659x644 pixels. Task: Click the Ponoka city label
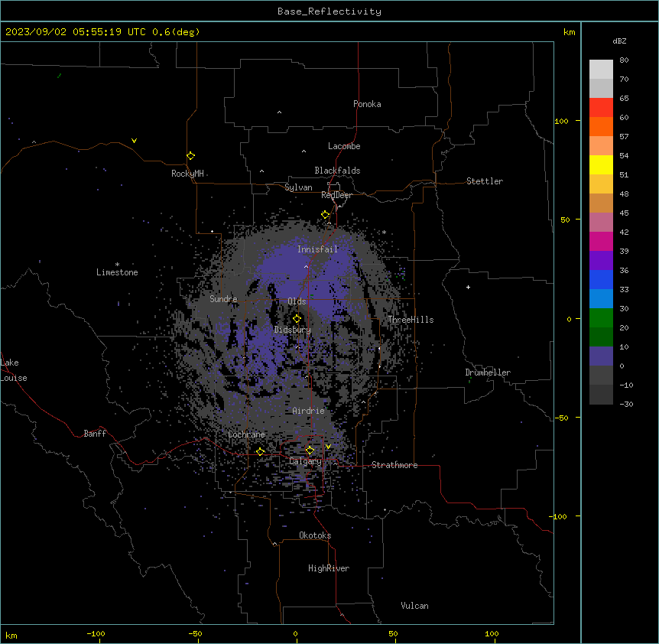pyautogui.click(x=367, y=104)
